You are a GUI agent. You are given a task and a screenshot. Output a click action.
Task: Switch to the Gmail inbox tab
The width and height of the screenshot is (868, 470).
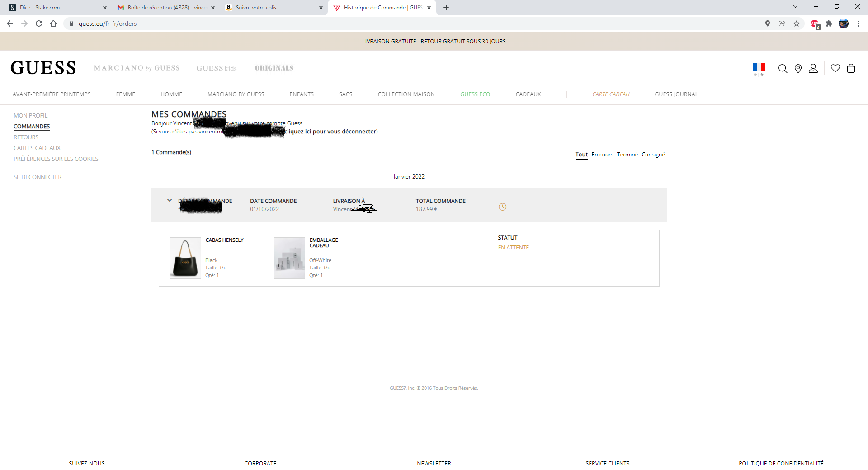[165, 8]
